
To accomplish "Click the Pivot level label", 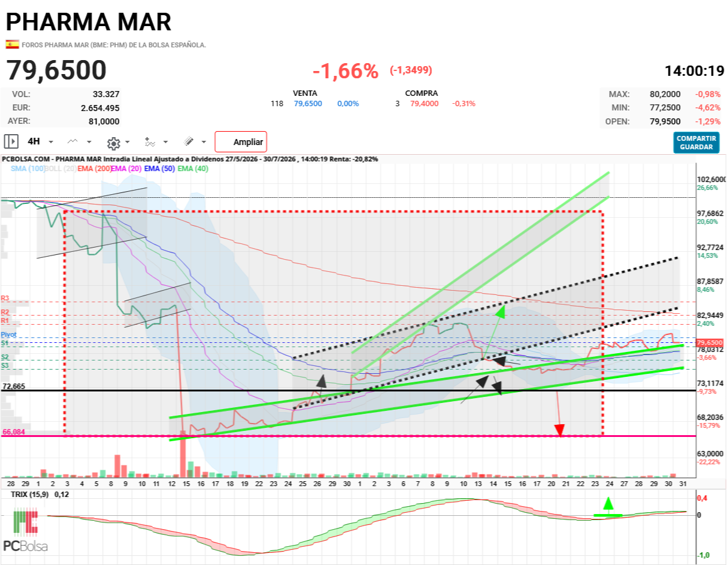I will [8, 334].
